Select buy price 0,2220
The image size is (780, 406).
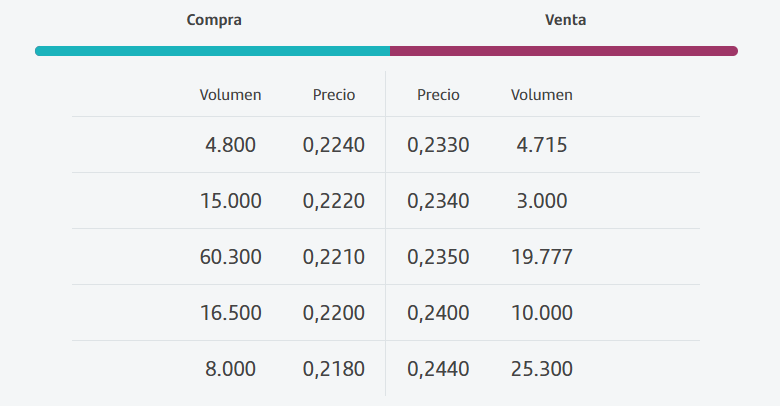pyautogui.click(x=334, y=201)
